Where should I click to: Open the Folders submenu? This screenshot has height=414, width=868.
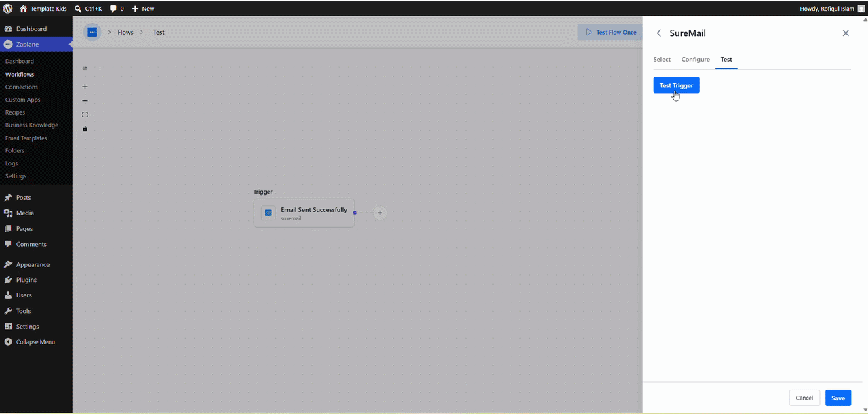(x=14, y=150)
